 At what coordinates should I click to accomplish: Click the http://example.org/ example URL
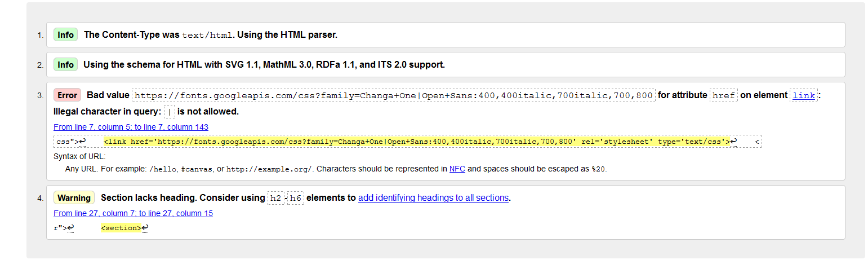(x=270, y=169)
